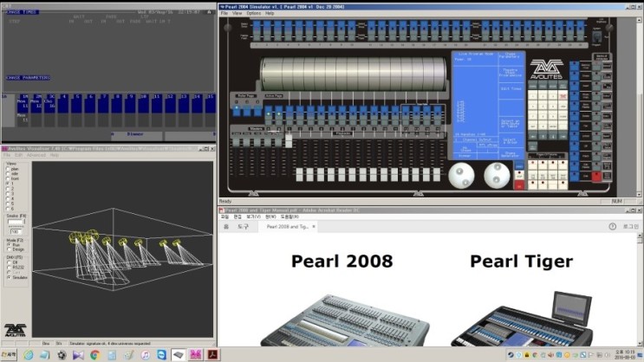
Task: Launch Google Chrome from the taskbar
Action: (94, 355)
